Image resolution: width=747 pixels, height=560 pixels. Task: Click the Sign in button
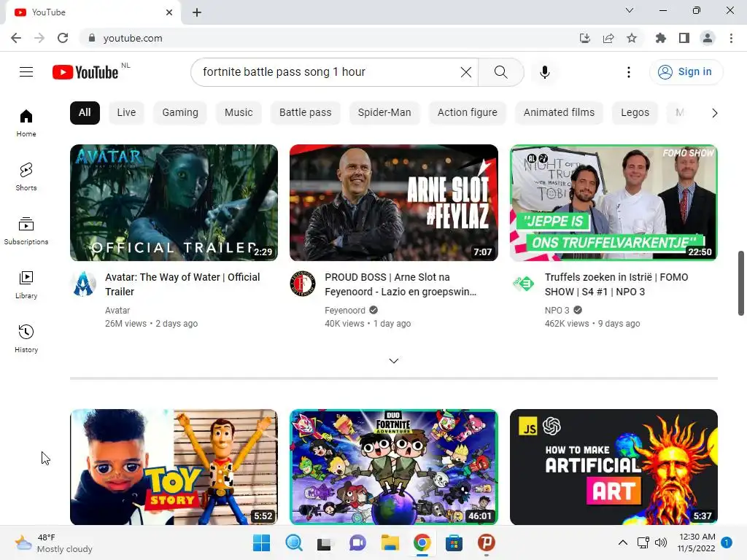[x=686, y=72]
